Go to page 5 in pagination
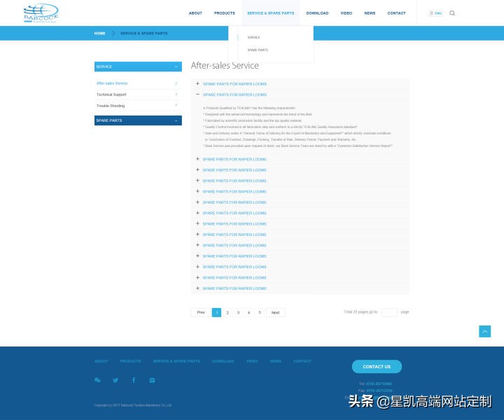Image resolution: width=504 pixels, height=420 pixels. point(260,312)
